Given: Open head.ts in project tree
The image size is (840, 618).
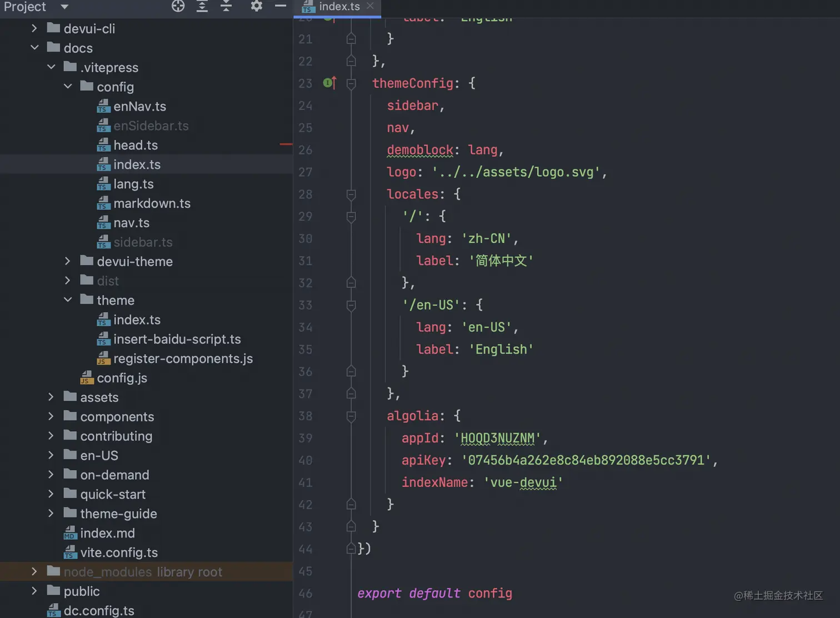Looking at the screenshot, I should pos(136,145).
